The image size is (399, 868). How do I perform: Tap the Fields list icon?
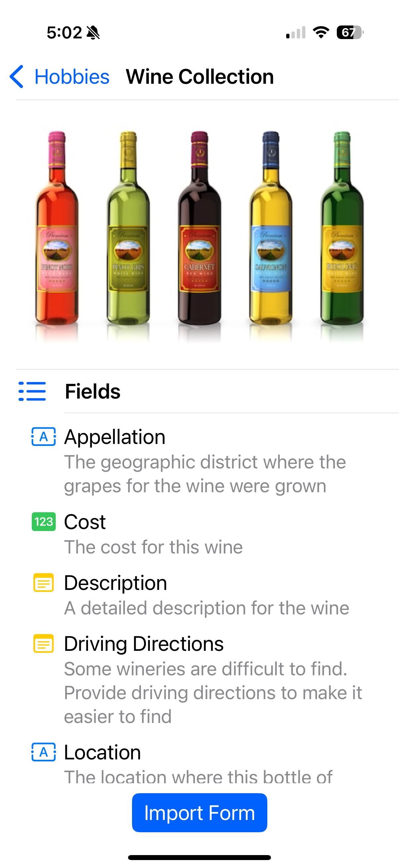[32, 391]
